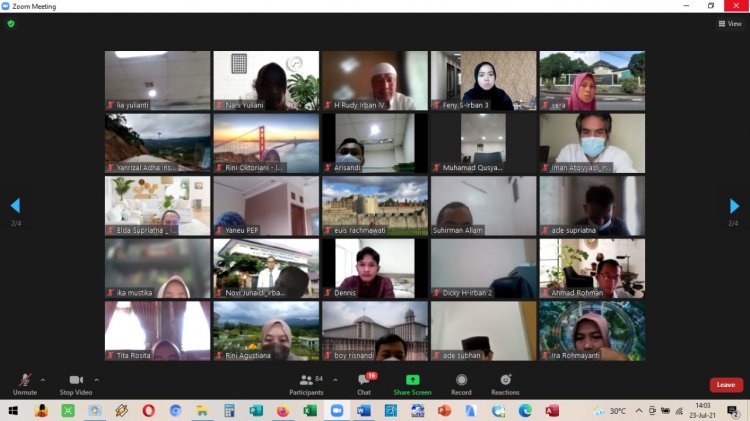Select Feny S-Irban 3's video tile
The height and width of the screenshot is (421, 750).
(x=484, y=80)
